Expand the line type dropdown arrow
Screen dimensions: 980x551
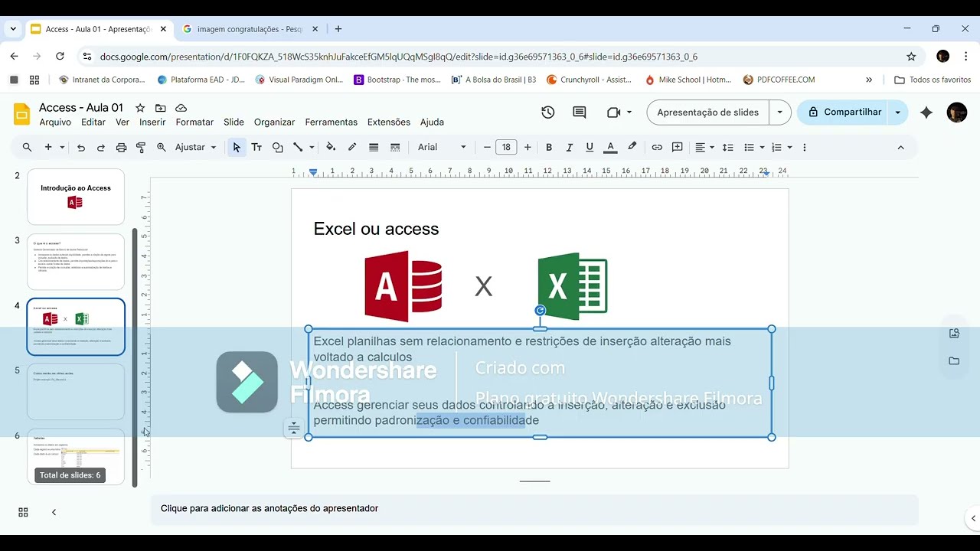pos(312,147)
